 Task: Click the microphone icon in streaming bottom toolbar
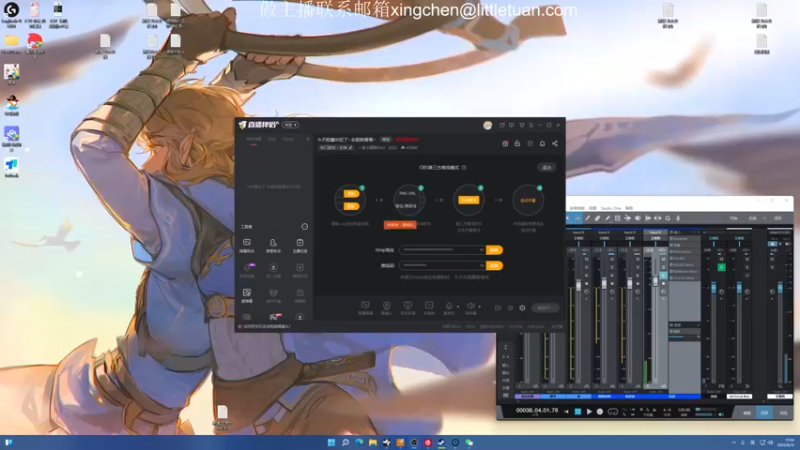449,306
